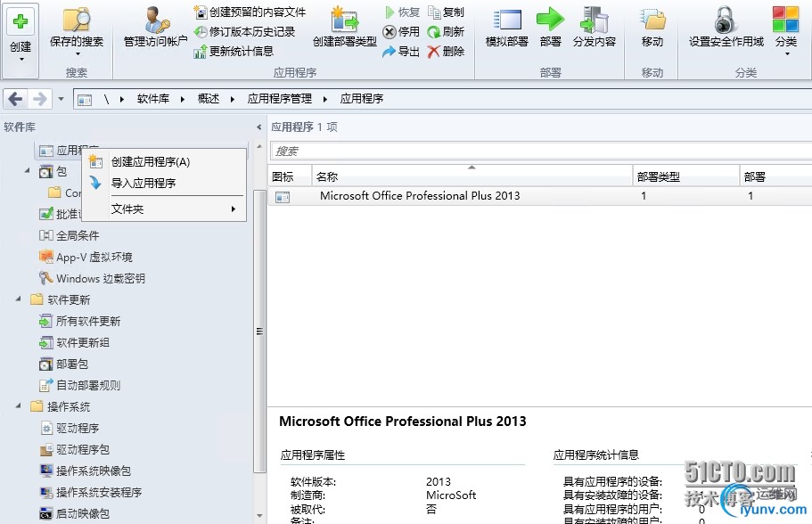812x524 pixels.
Task: Expand breadcrumb arrow after 软件库
Action: click(x=183, y=99)
